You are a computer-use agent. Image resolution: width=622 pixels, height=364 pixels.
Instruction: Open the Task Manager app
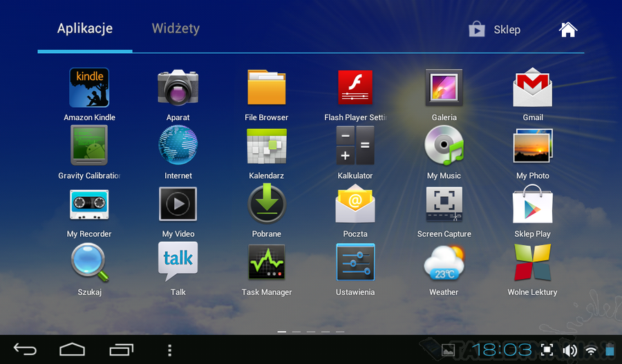(267, 262)
